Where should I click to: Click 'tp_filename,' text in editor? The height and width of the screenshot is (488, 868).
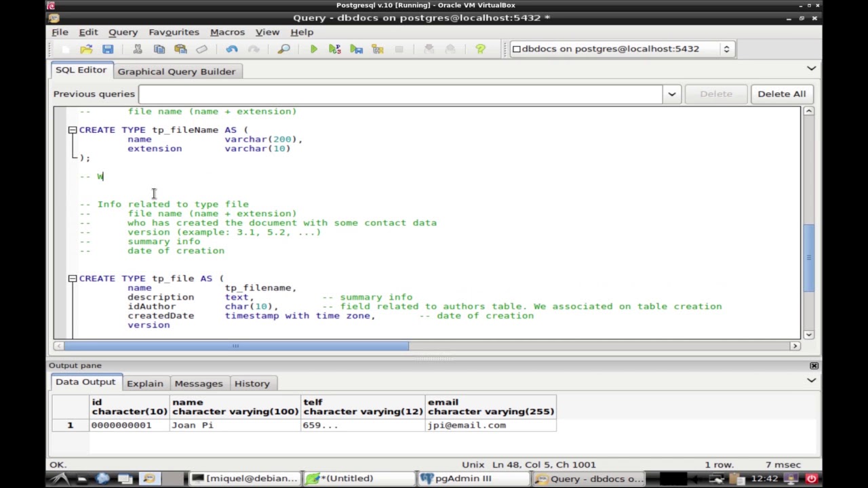260,288
